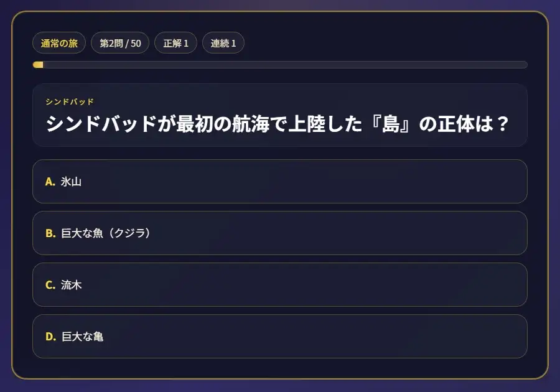Click the 第2問 / 50 question counter badge
The height and width of the screenshot is (392, 560).
(119, 42)
